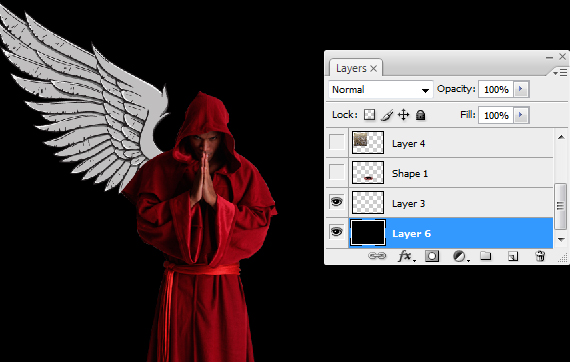Add a layer mask
570x362 pixels.
click(432, 256)
